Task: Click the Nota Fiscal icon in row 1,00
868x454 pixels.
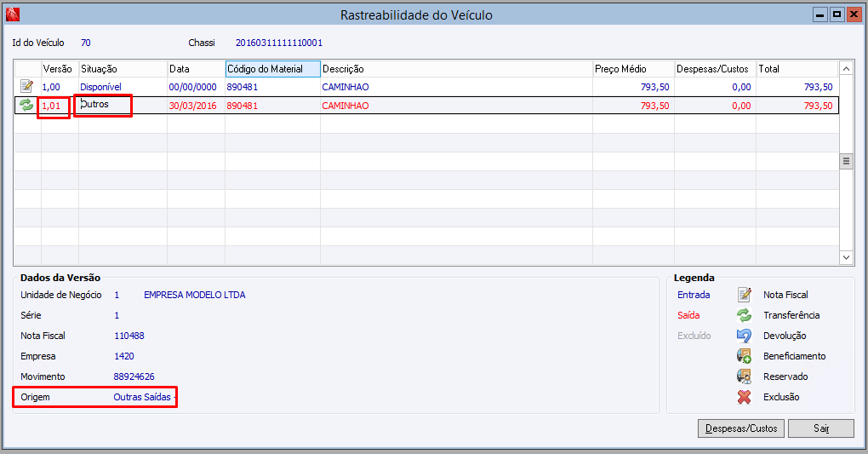Action: coord(26,87)
